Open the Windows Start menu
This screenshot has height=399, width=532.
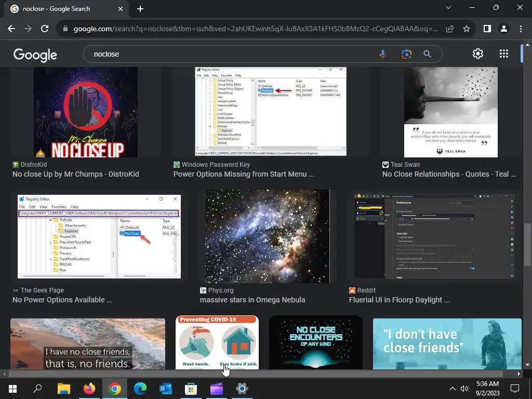pos(12,389)
